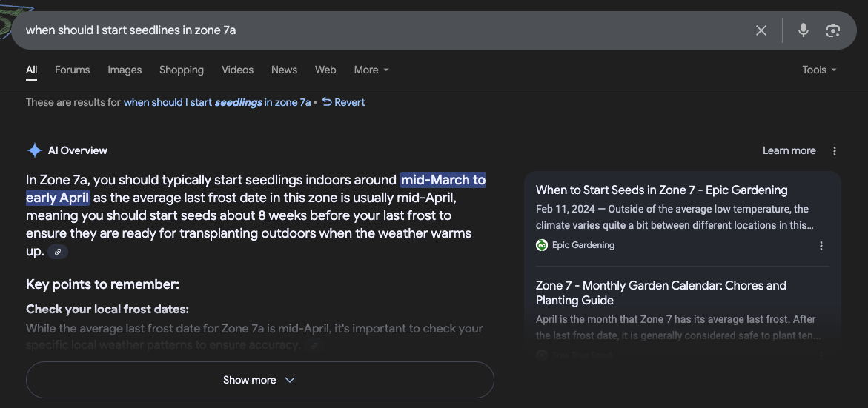The image size is (868, 408).
Task: Expand AI Overview with Show more
Action: [x=259, y=380]
